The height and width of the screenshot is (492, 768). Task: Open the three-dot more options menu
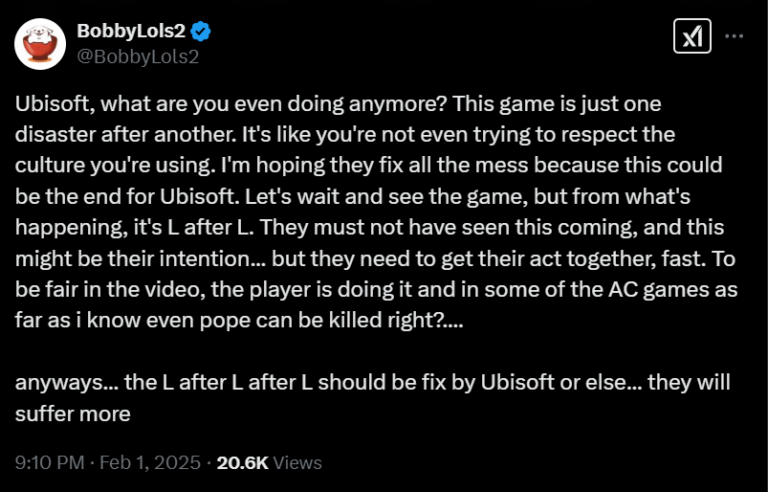pos(734,36)
